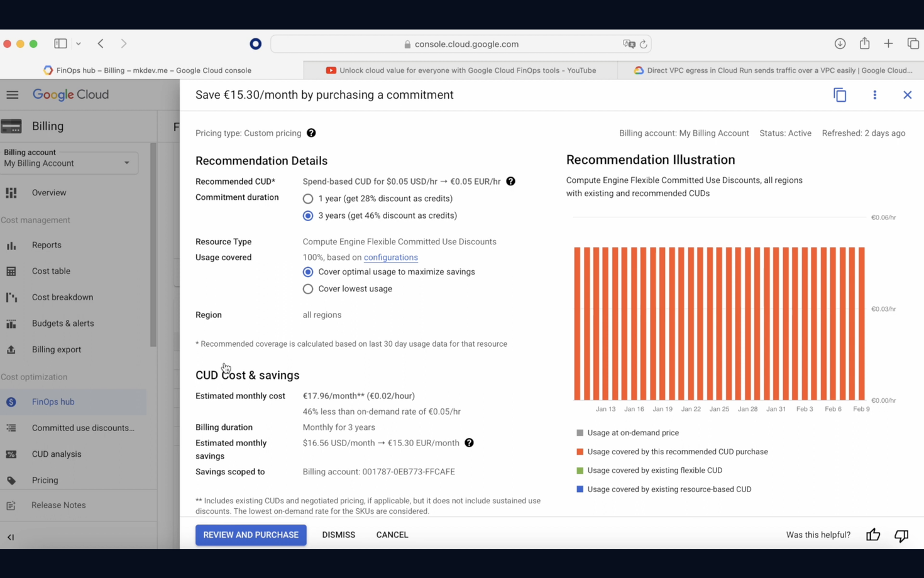924x578 pixels.
Task: Click the Jan 13 label on chart axis
Action: pos(605,409)
